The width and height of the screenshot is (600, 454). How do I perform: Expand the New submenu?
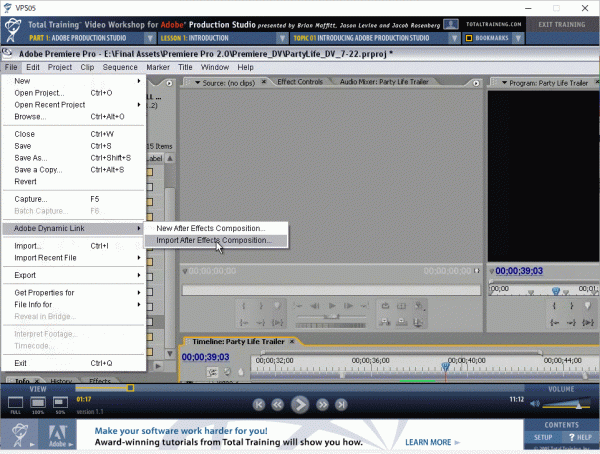pyautogui.click(x=74, y=81)
